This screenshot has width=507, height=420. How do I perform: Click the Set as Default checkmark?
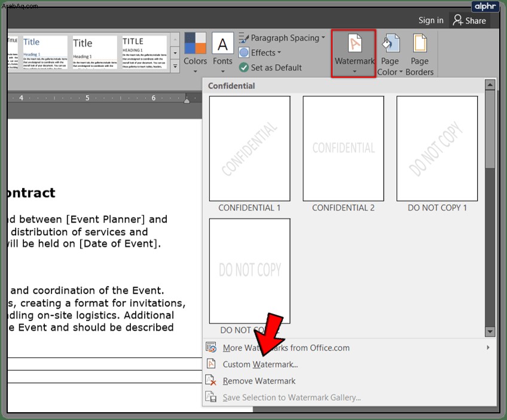pyautogui.click(x=243, y=67)
